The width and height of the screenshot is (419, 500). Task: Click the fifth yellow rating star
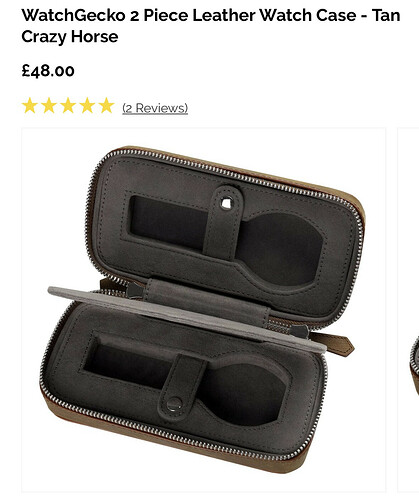(x=107, y=106)
